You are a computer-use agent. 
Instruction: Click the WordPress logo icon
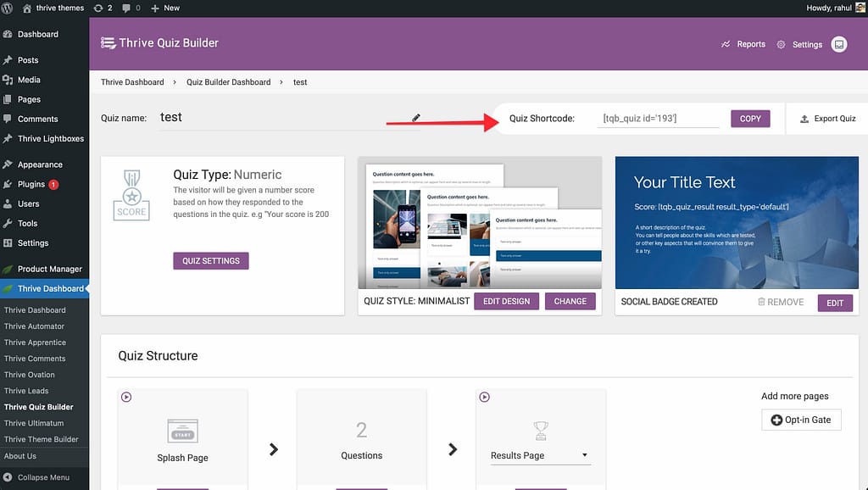click(8, 8)
